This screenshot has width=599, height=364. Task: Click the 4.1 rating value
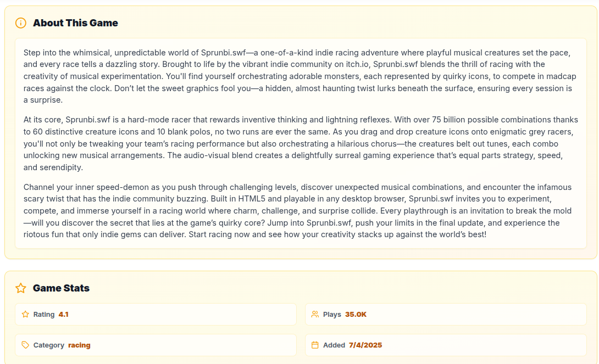[63, 315]
